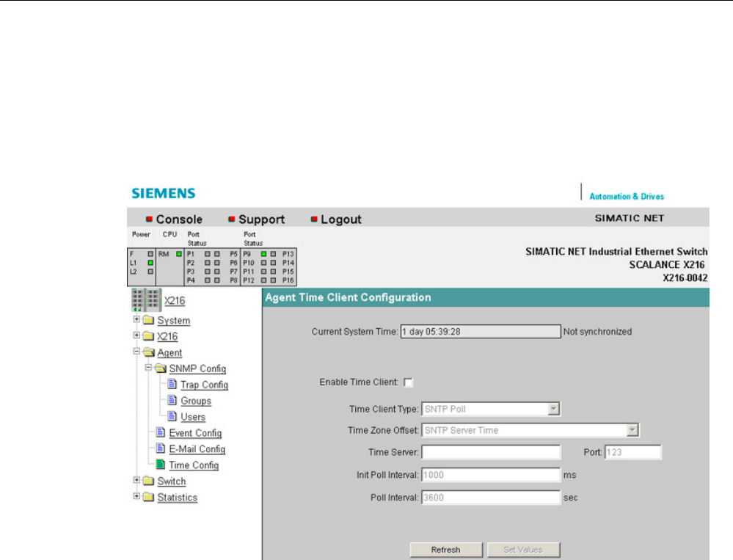Click the F fault LED indicator

(150, 254)
